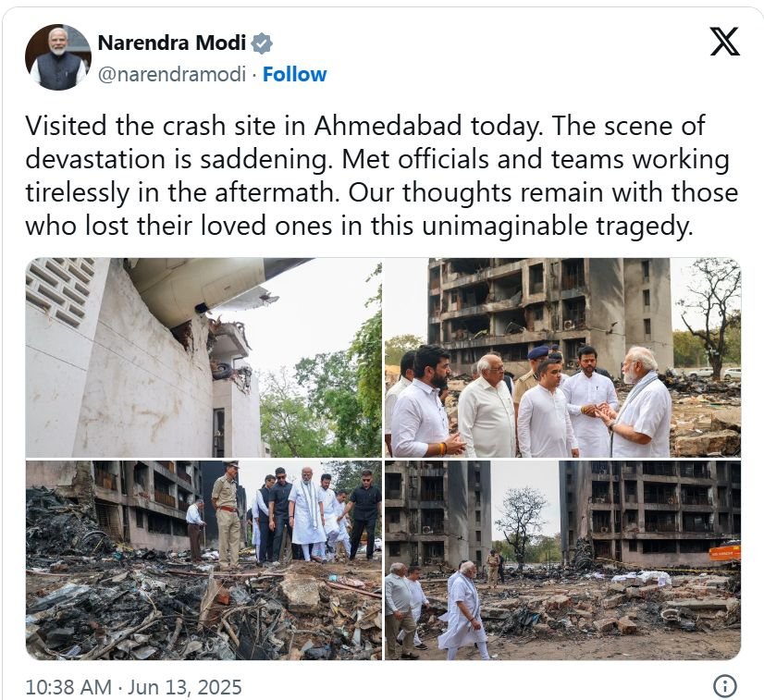Click the 10:38 AM timestamp

click(x=68, y=687)
